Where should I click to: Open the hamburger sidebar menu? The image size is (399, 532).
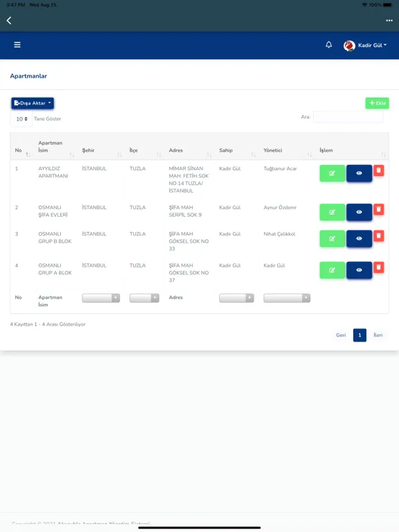[x=17, y=45]
